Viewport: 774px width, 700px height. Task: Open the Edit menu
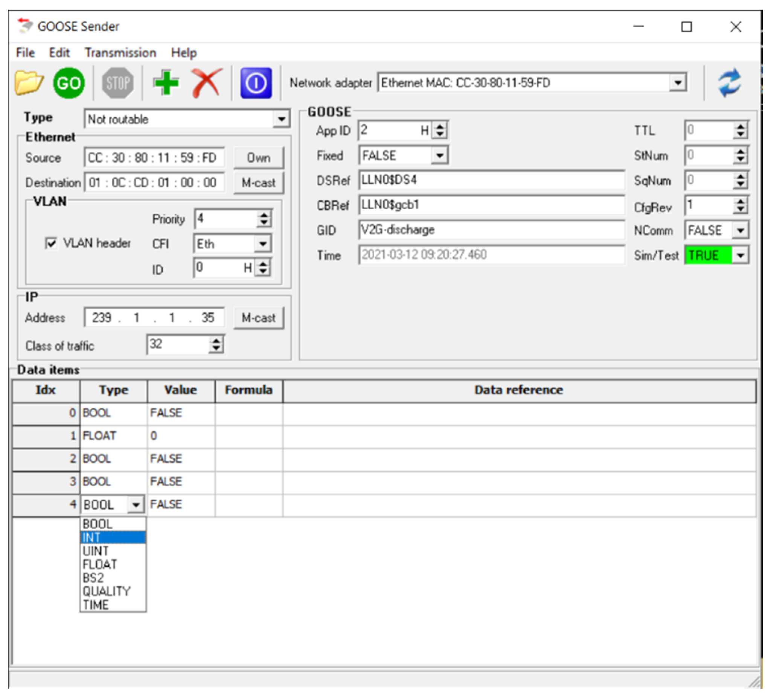(x=59, y=53)
